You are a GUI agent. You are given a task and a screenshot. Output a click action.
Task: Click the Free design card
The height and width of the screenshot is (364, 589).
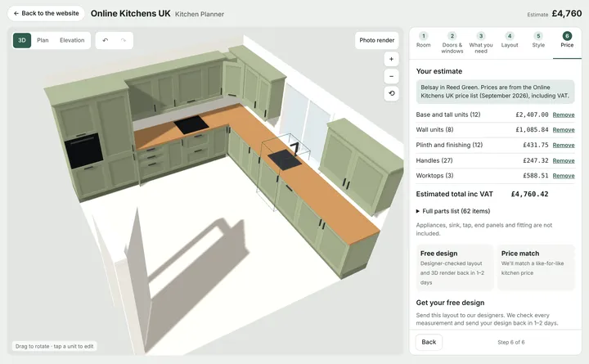coord(455,267)
